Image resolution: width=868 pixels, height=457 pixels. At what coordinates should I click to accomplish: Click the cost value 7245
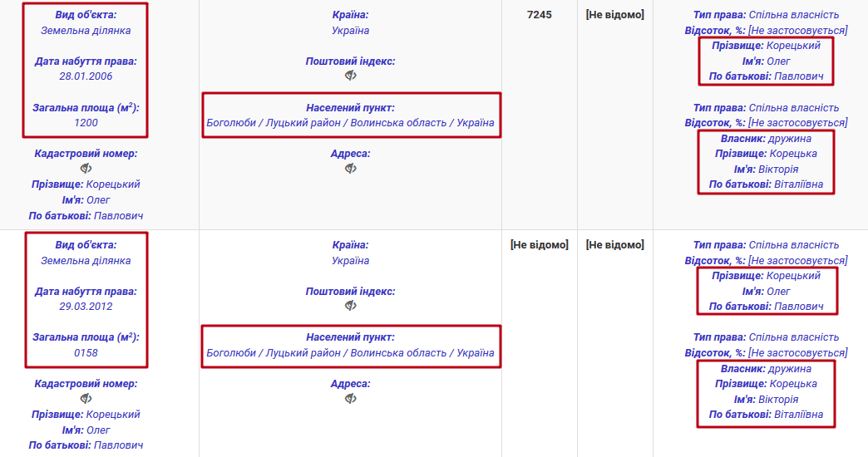pyautogui.click(x=540, y=14)
